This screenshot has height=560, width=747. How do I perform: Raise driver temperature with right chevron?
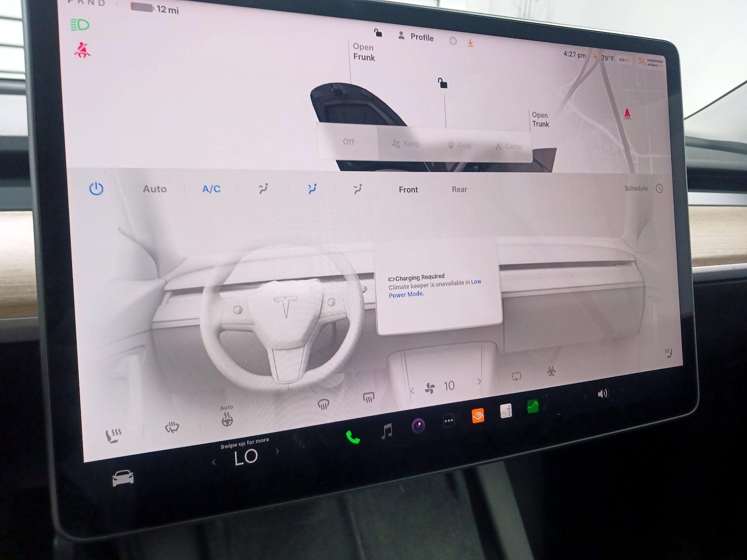277,451
